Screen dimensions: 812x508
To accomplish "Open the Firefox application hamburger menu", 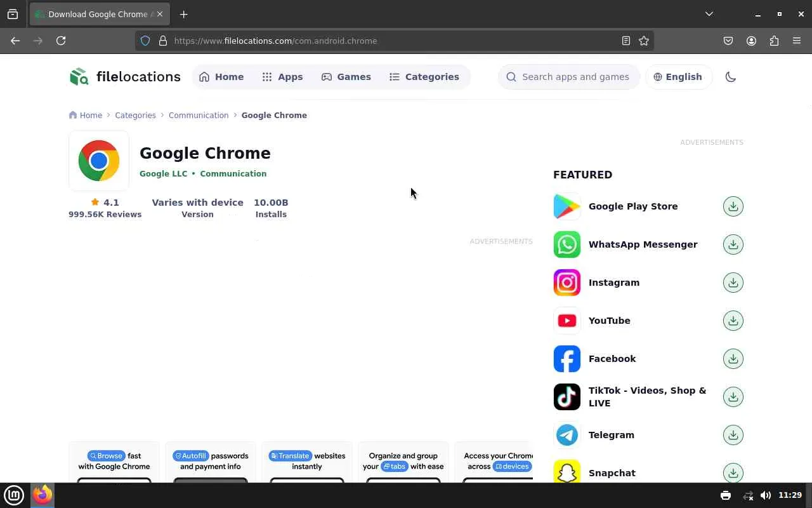I will tap(797, 41).
